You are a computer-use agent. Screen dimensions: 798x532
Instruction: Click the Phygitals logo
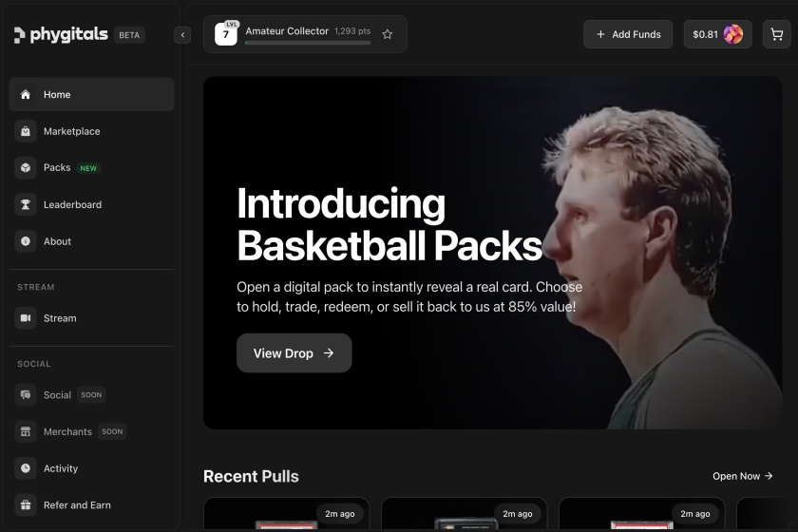coord(63,35)
